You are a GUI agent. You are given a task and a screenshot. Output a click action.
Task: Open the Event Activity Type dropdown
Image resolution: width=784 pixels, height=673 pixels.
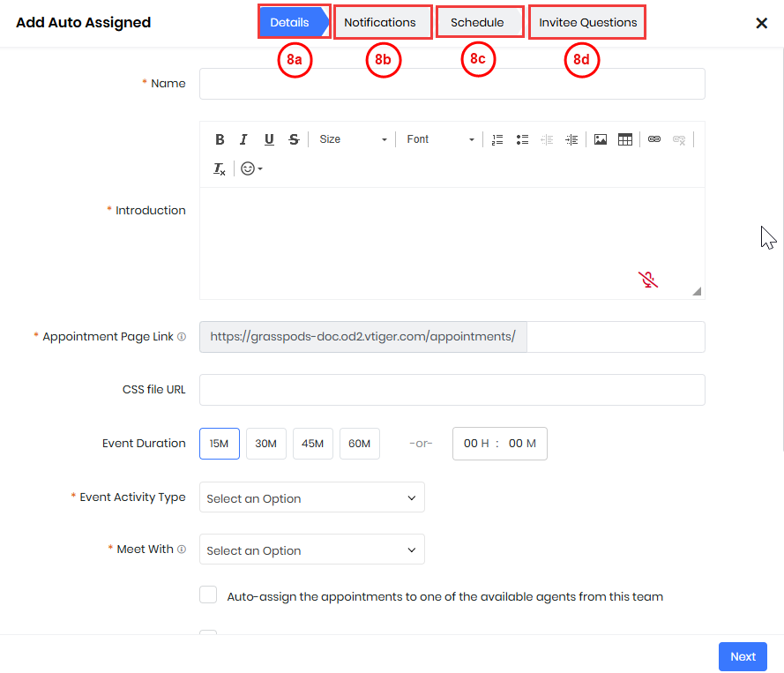pos(311,498)
